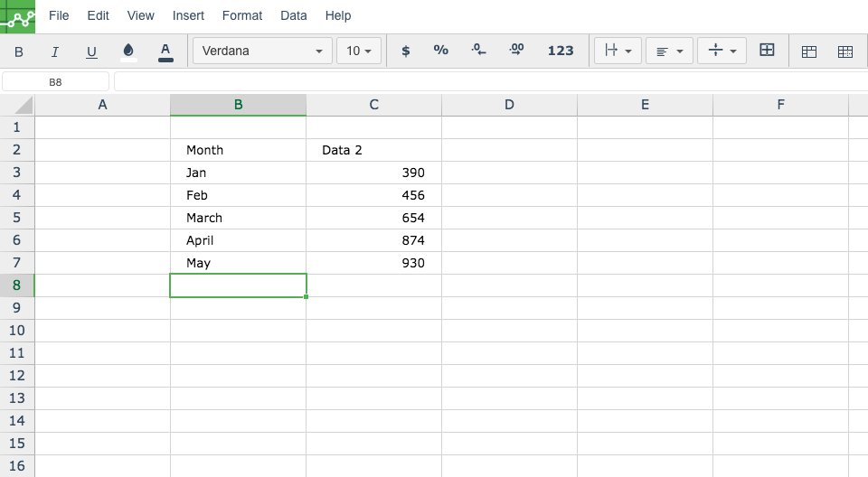Apply currency format with dollar icon
This screenshot has height=477, width=868.
[406, 51]
